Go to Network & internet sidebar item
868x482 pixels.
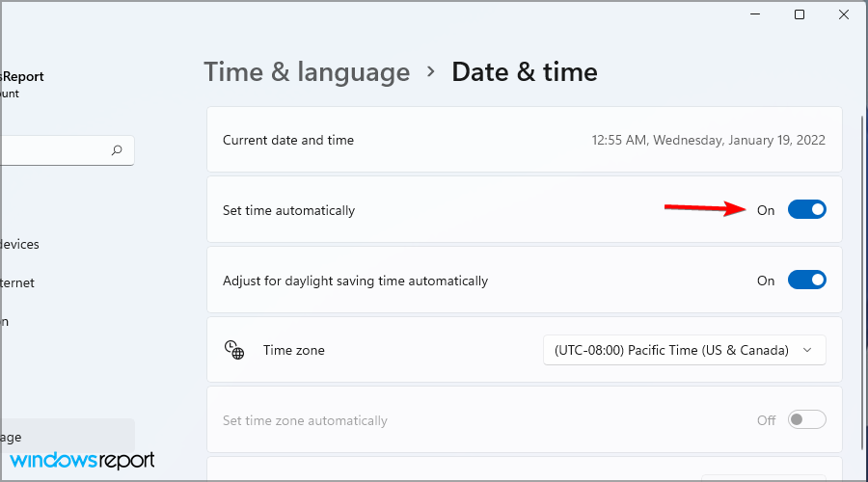(17, 282)
